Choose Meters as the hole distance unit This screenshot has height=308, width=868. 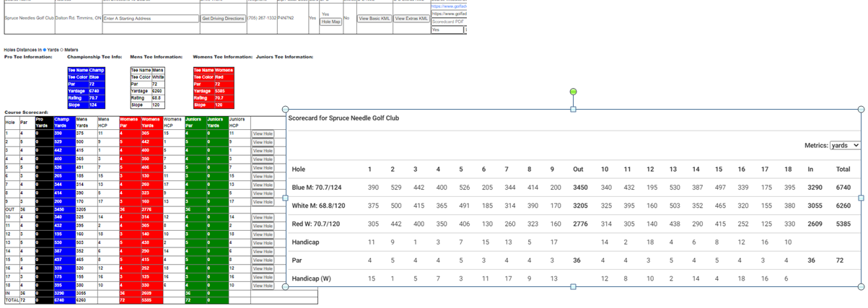click(x=63, y=50)
